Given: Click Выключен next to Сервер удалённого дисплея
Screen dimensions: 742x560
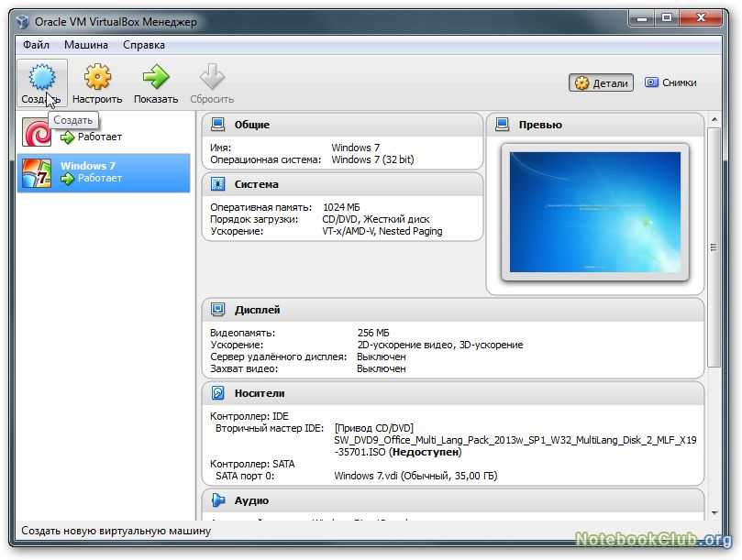Looking at the screenshot, I should pyautogui.click(x=382, y=357).
